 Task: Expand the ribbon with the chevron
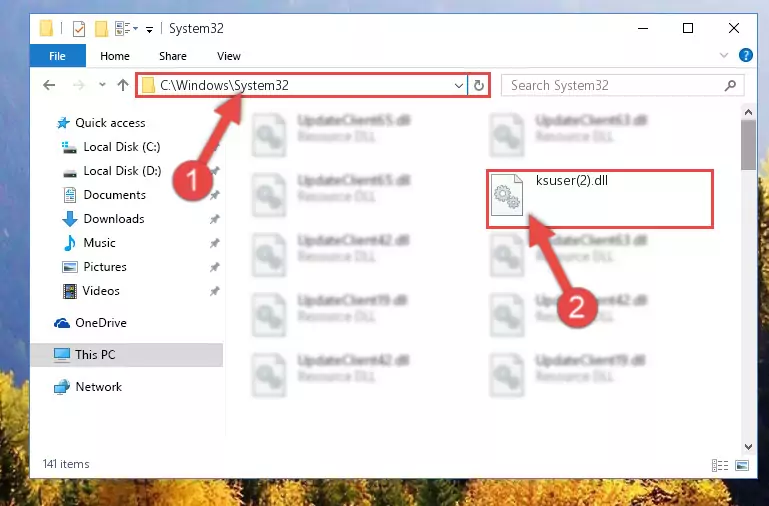pyautogui.click(x=723, y=55)
